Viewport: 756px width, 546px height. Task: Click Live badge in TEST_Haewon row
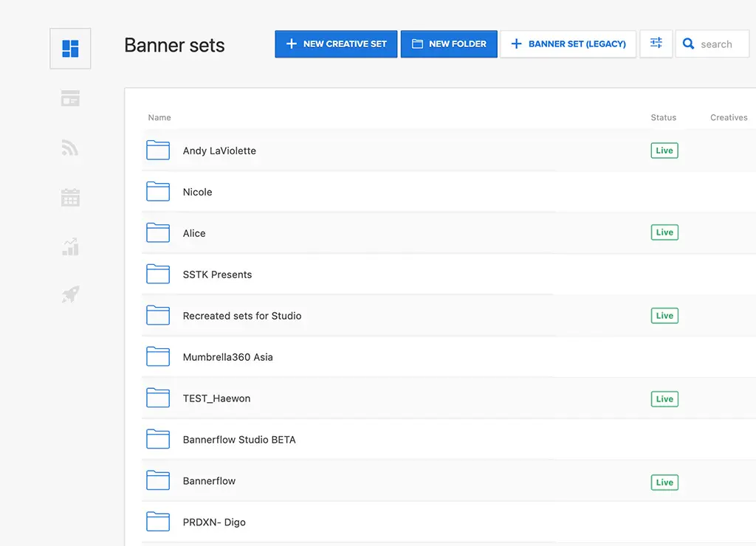click(x=664, y=399)
